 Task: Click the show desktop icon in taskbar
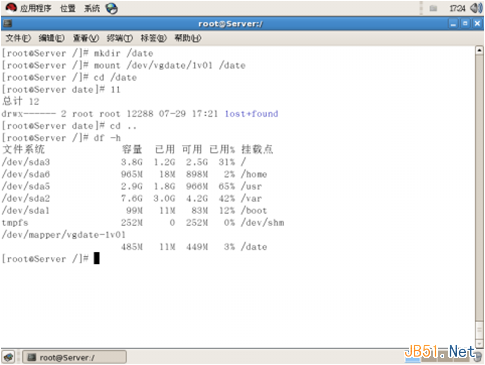point(9,357)
